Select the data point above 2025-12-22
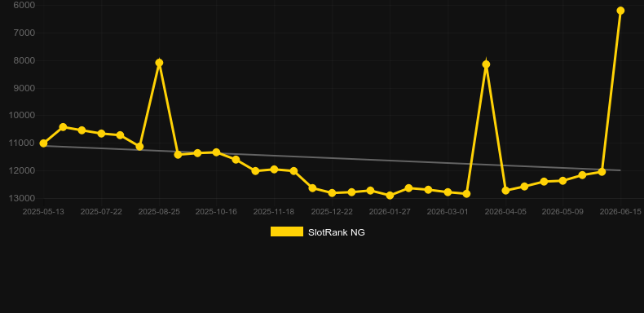 333,192
